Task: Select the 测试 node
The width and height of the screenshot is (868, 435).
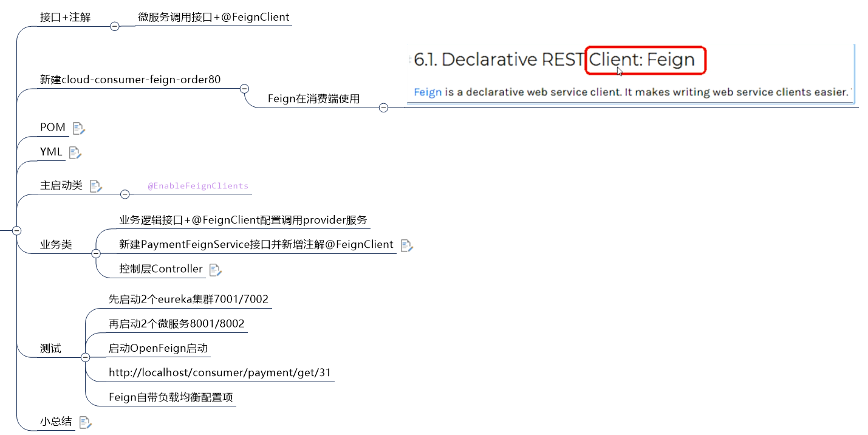Action: 50,349
